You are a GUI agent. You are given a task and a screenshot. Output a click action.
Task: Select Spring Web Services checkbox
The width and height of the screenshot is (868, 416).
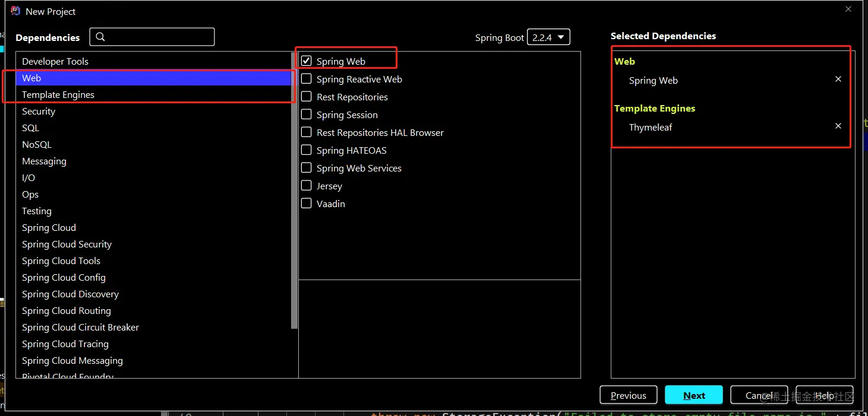click(307, 167)
